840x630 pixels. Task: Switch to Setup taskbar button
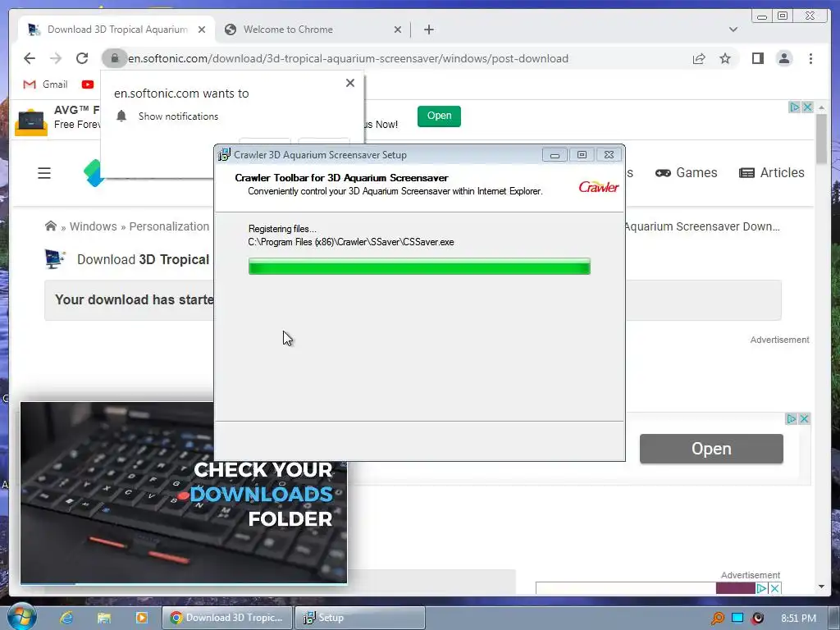coord(360,618)
